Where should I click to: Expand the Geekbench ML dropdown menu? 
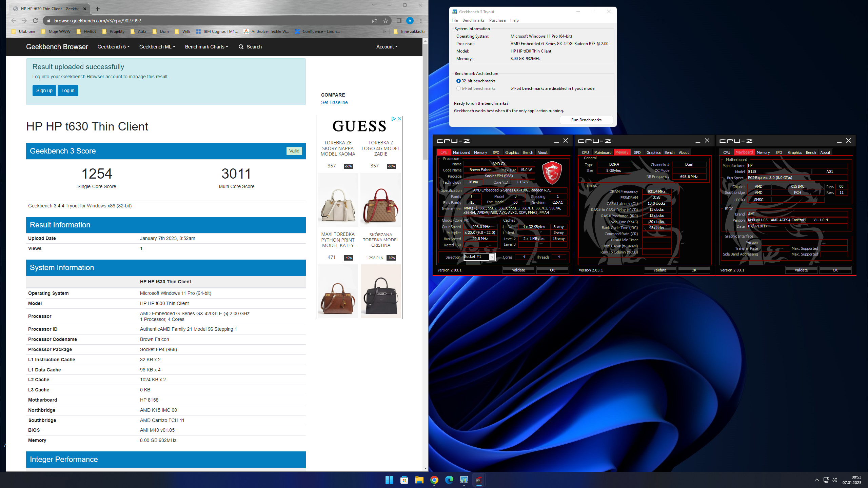point(157,47)
